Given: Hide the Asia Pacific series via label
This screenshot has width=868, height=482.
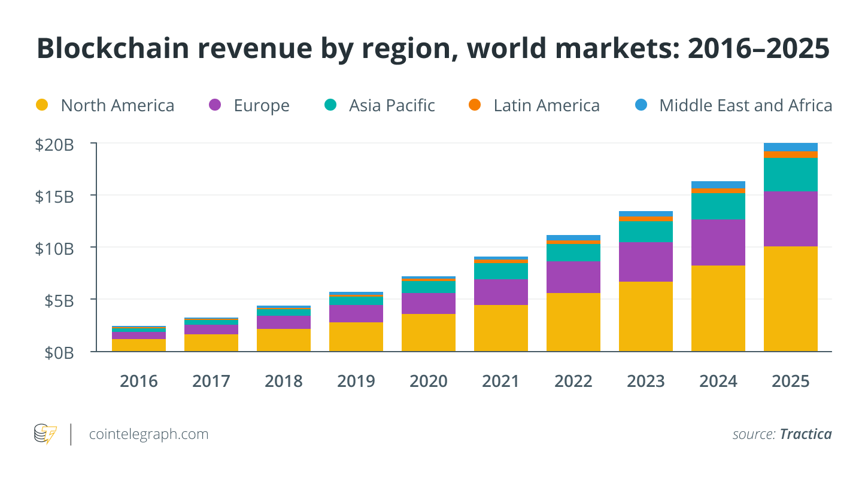Looking at the screenshot, I should (392, 106).
